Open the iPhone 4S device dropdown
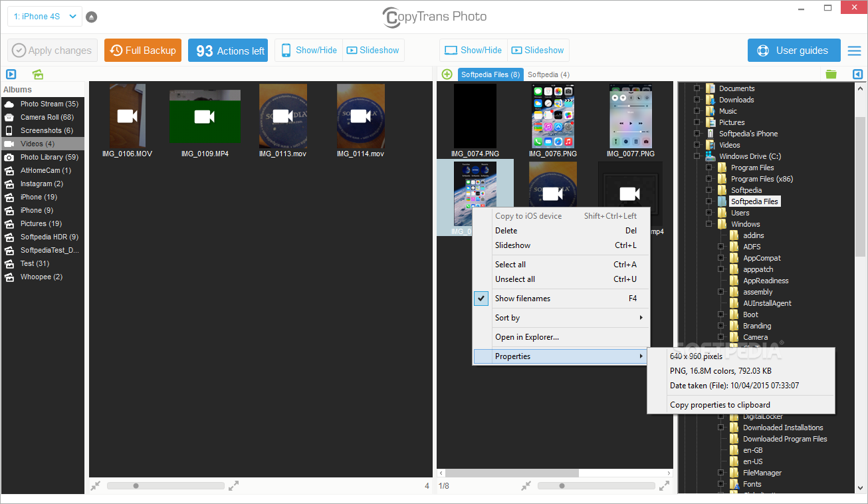The image size is (868, 504). pos(45,17)
